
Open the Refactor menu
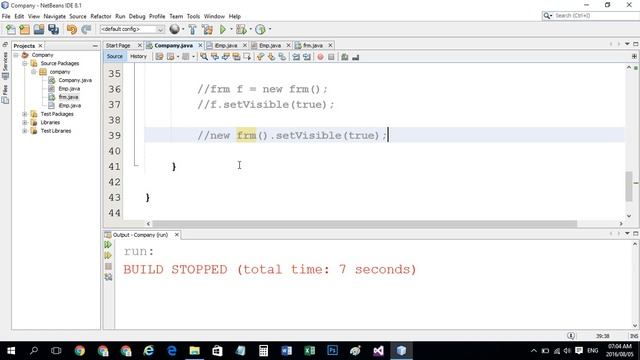(x=101, y=16)
